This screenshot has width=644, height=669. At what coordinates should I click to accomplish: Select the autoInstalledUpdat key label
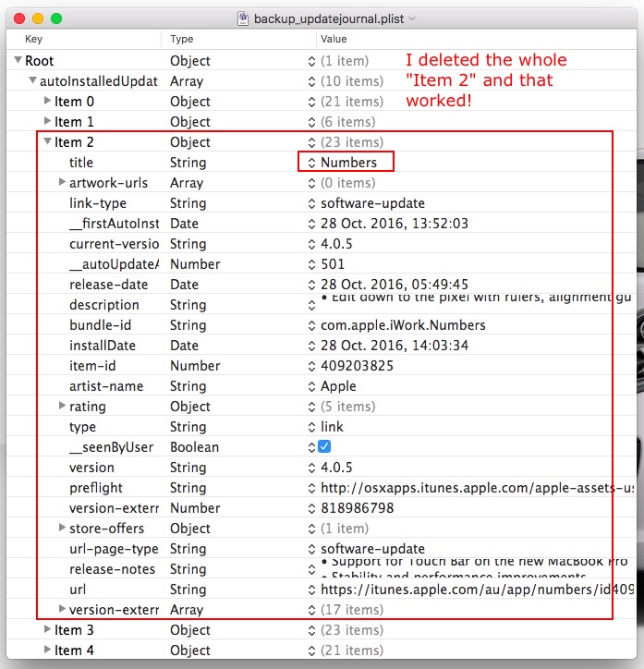[x=99, y=81]
